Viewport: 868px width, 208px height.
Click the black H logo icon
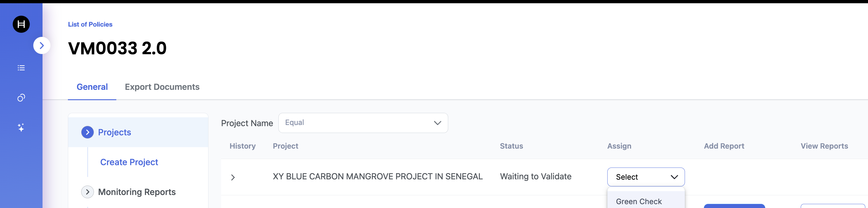21,24
